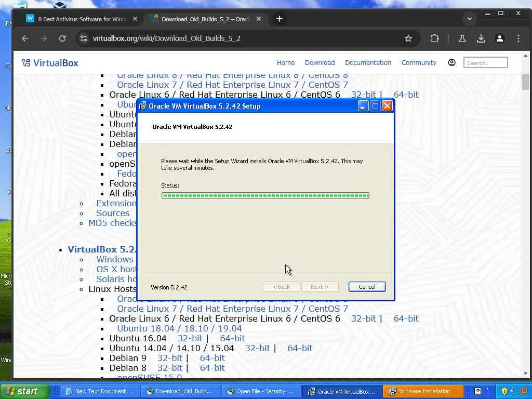Open upper Oracle Linux 6 32-bit link

(x=363, y=95)
